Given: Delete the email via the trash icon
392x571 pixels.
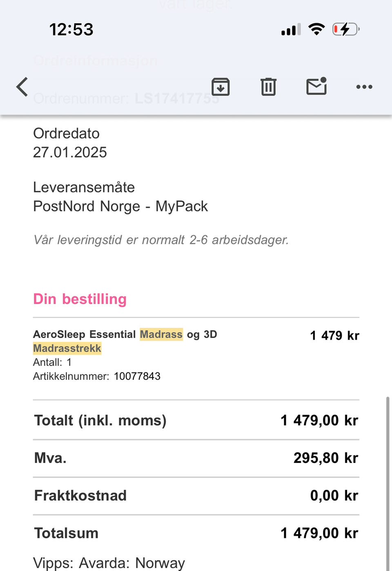Looking at the screenshot, I should click(268, 87).
